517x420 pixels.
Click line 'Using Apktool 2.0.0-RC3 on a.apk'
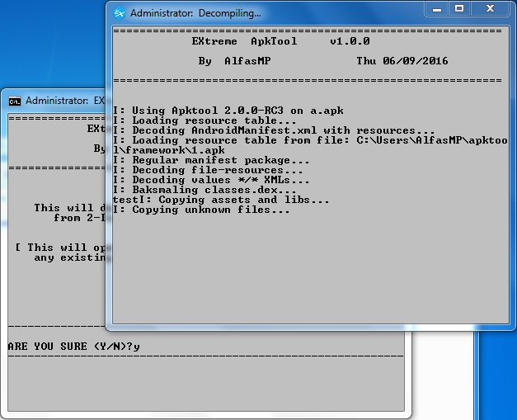[228, 111]
